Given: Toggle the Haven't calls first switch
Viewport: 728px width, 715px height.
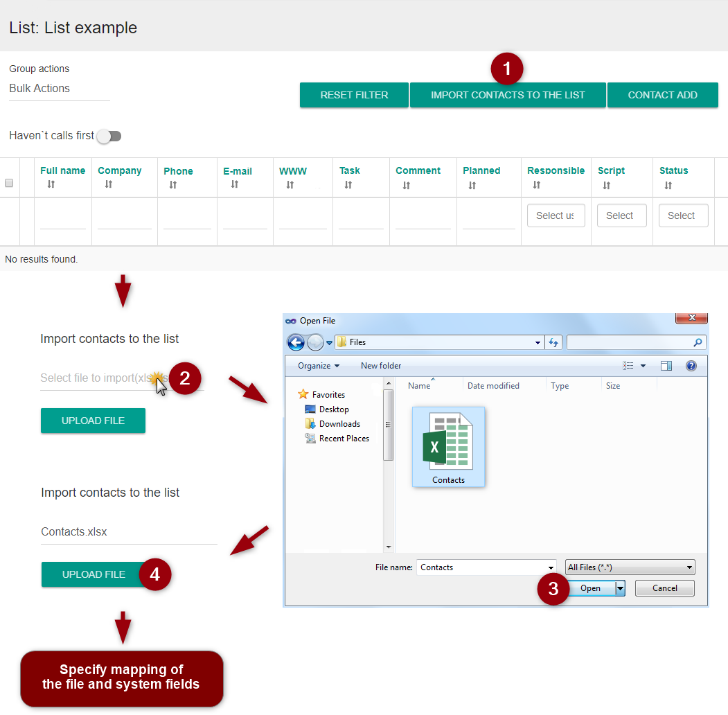Looking at the screenshot, I should (109, 136).
